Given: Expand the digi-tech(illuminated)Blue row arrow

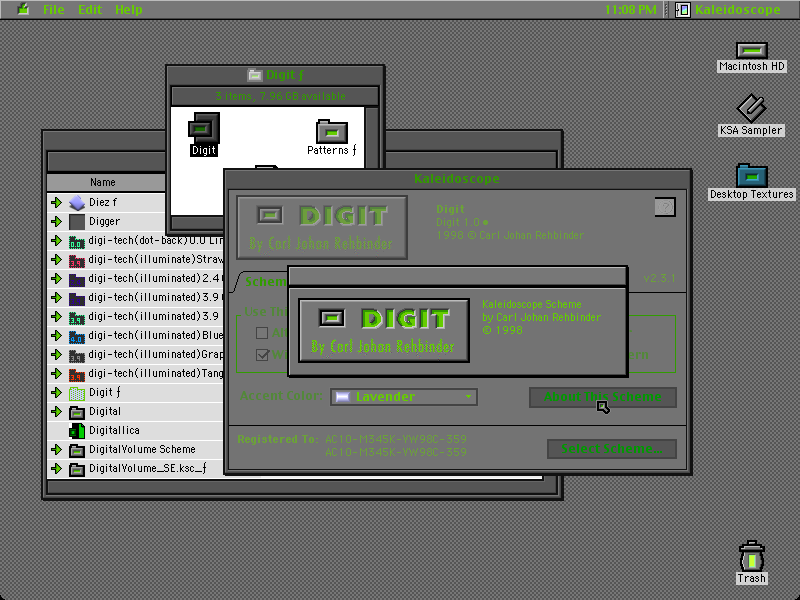Looking at the screenshot, I should (x=57, y=336).
